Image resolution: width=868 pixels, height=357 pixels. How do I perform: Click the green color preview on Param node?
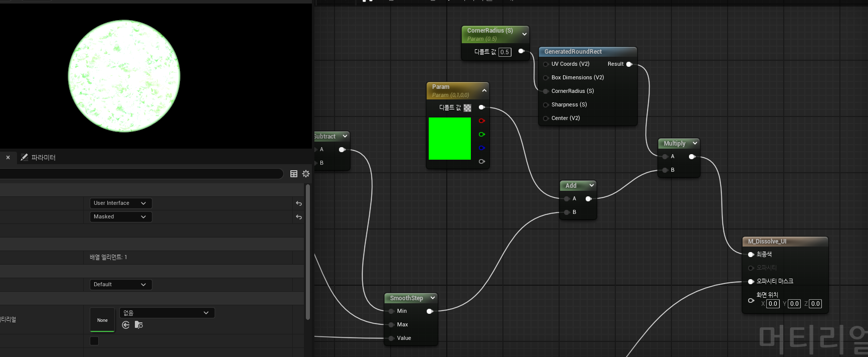(x=450, y=139)
